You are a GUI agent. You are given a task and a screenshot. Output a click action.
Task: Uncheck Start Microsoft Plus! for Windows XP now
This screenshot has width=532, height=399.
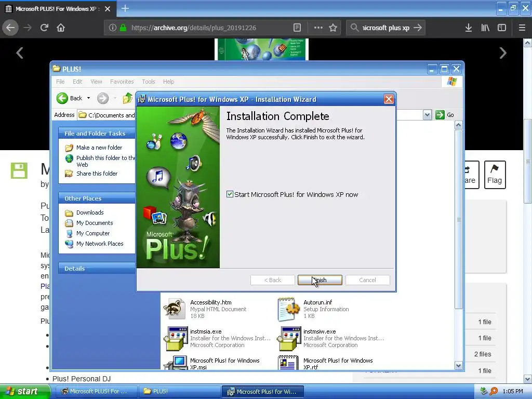(230, 194)
